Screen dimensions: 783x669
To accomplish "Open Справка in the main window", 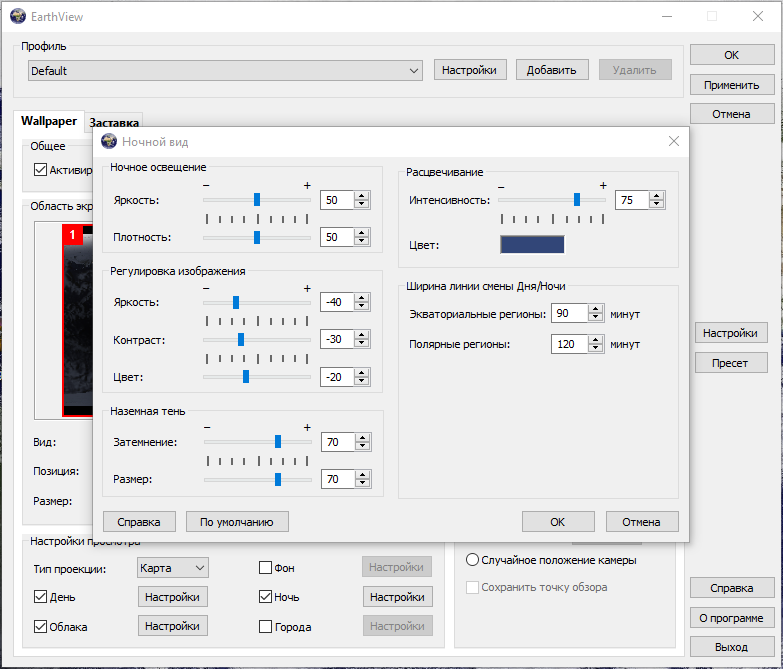I will pos(732,588).
